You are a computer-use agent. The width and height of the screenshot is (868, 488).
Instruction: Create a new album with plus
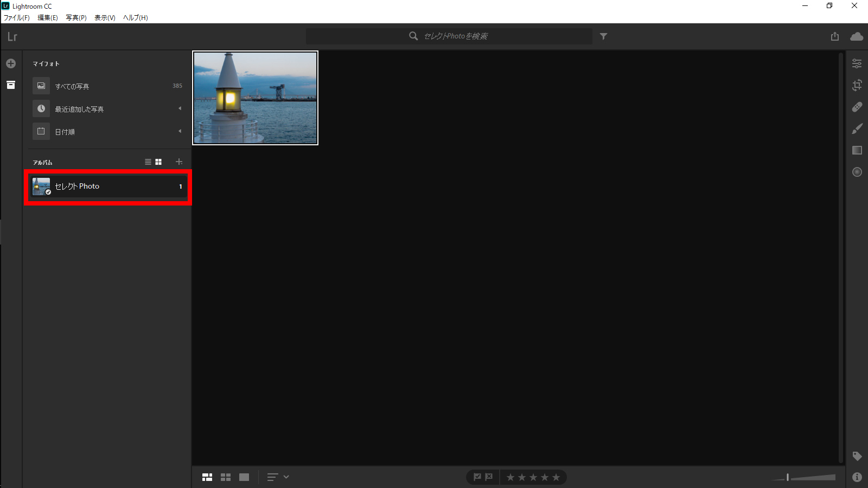tap(179, 162)
